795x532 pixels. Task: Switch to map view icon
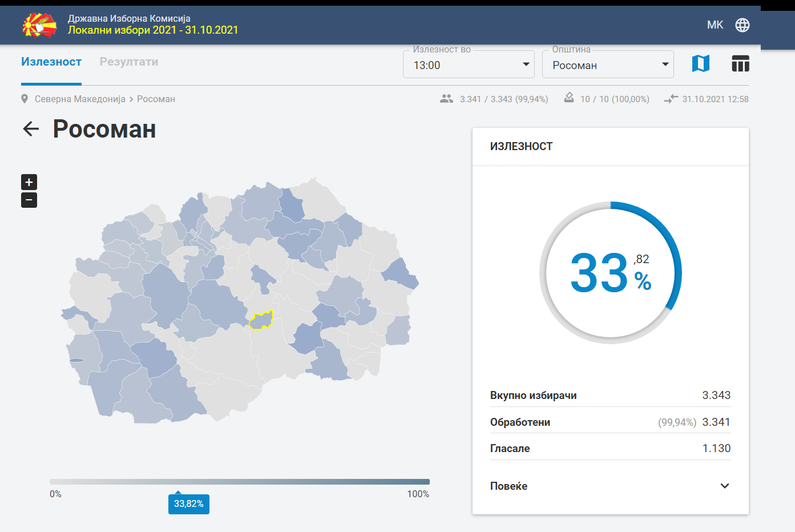pyautogui.click(x=701, y=63)
